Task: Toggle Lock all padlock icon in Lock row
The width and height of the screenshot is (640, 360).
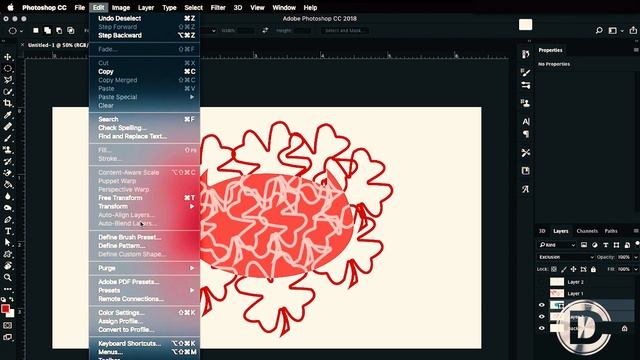Action: pyautogui.click(x=593, y=269)
